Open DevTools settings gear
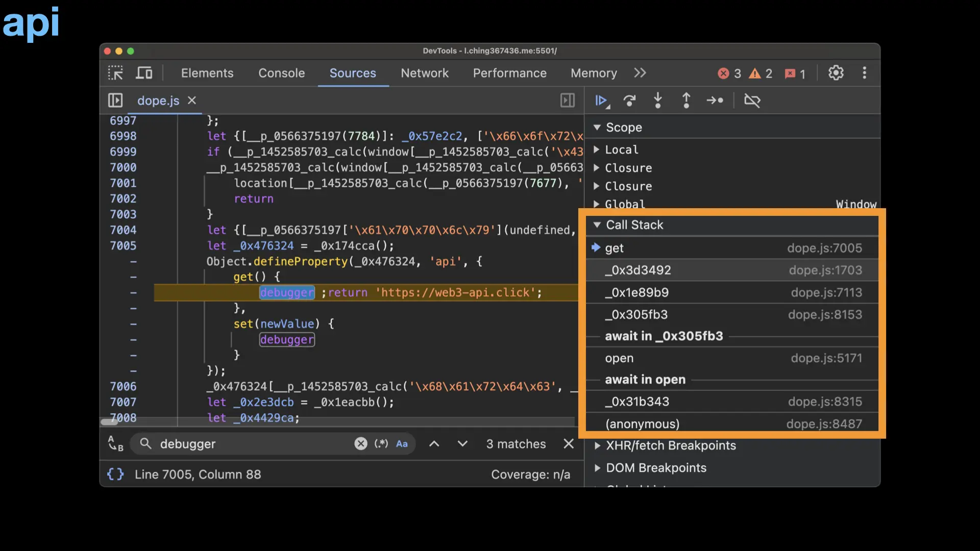980x551 pixels. tap(836, 73)
